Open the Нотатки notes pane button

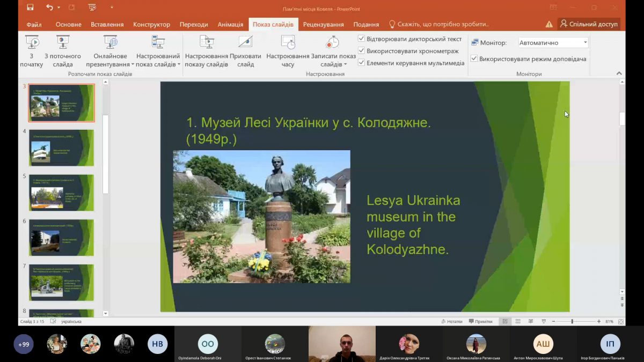click(451, 321)
